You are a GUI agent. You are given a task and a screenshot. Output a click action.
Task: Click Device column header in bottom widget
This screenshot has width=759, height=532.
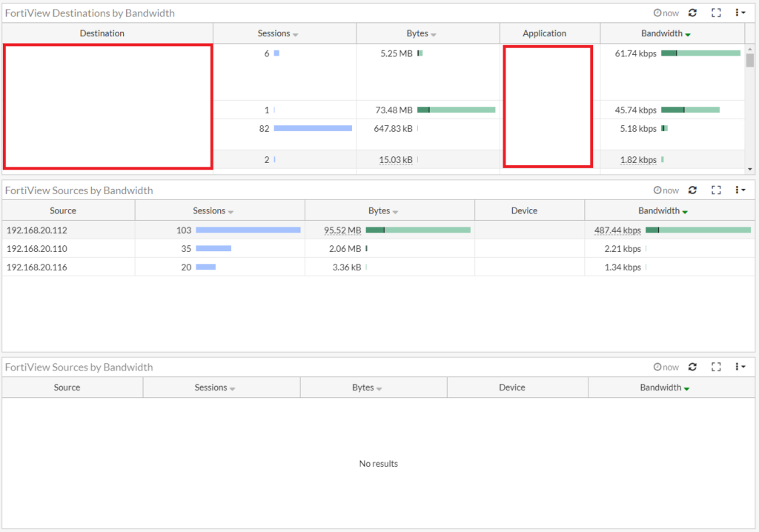pos(517,388)
